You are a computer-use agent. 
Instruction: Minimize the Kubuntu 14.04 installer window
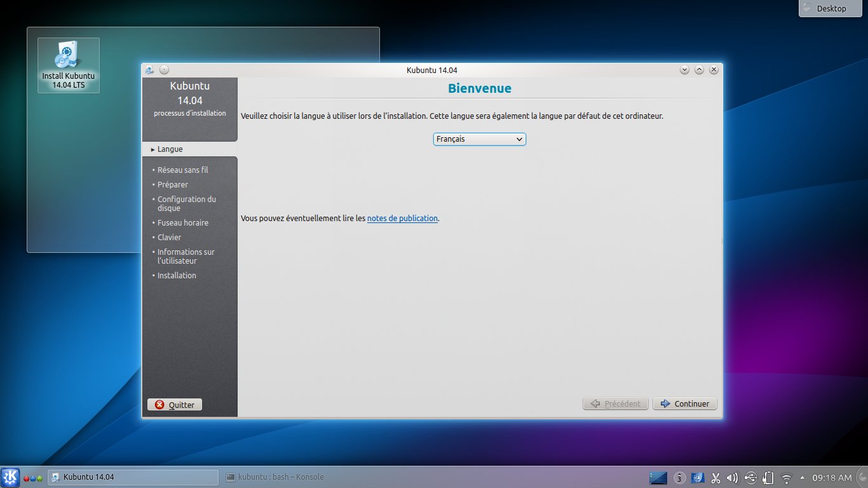[x=684, y=70]
